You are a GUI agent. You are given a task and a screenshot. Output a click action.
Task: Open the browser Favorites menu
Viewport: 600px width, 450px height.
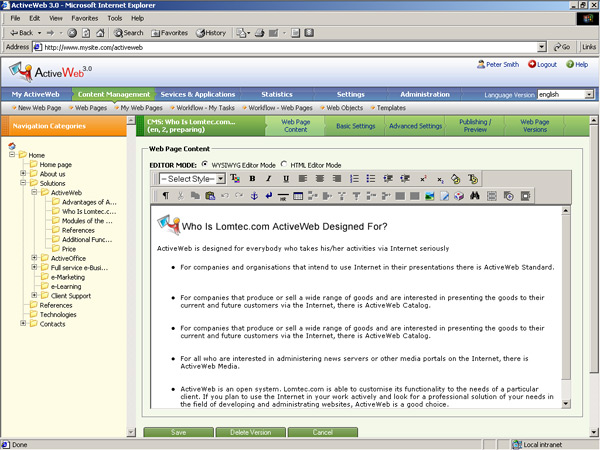pos(85,18)
